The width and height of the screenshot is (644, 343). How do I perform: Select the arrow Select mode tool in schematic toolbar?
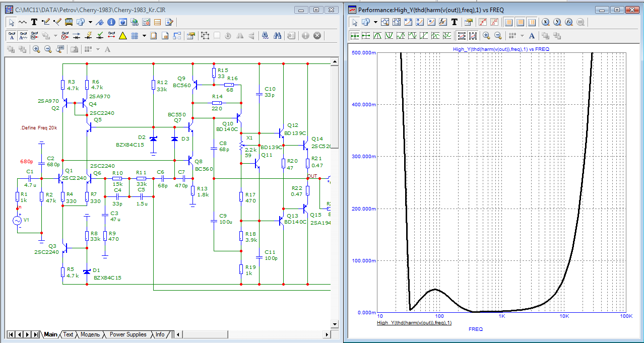[11, 22]
